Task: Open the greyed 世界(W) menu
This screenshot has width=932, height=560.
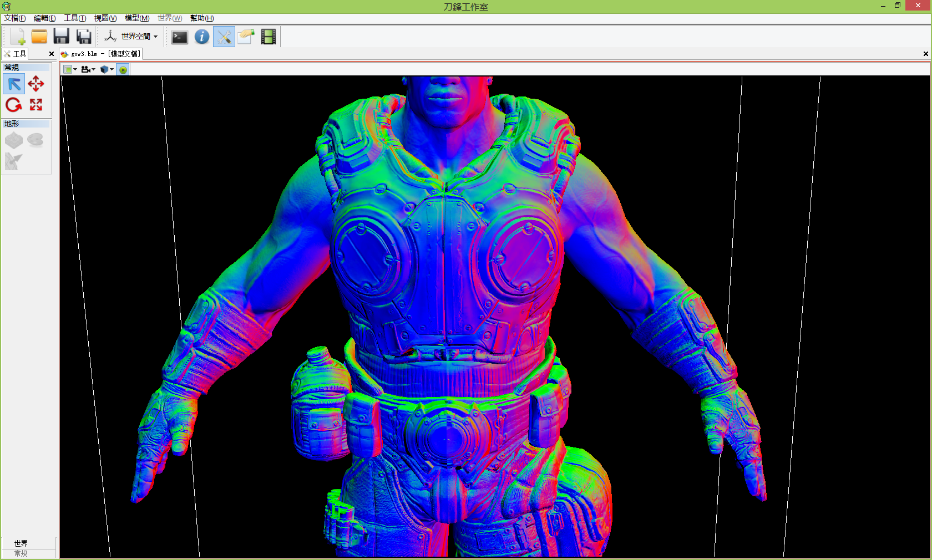Action: click(x=170, y=18)
